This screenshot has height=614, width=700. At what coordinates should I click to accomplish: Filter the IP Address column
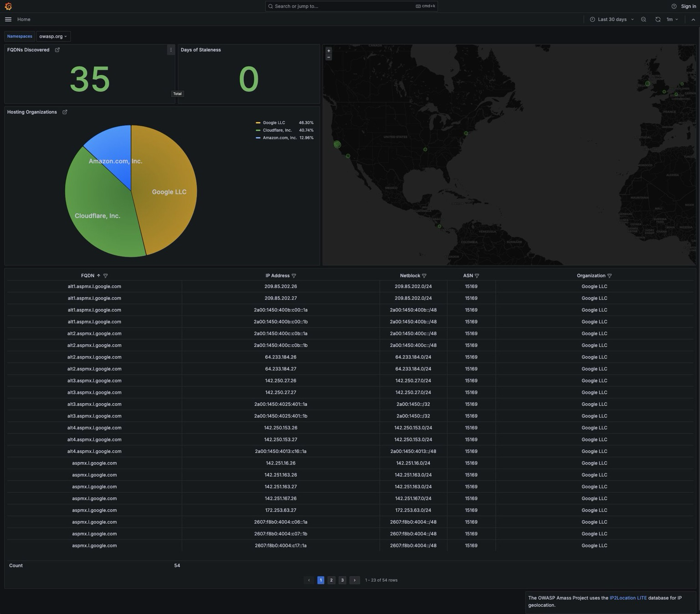pos(294,276)
